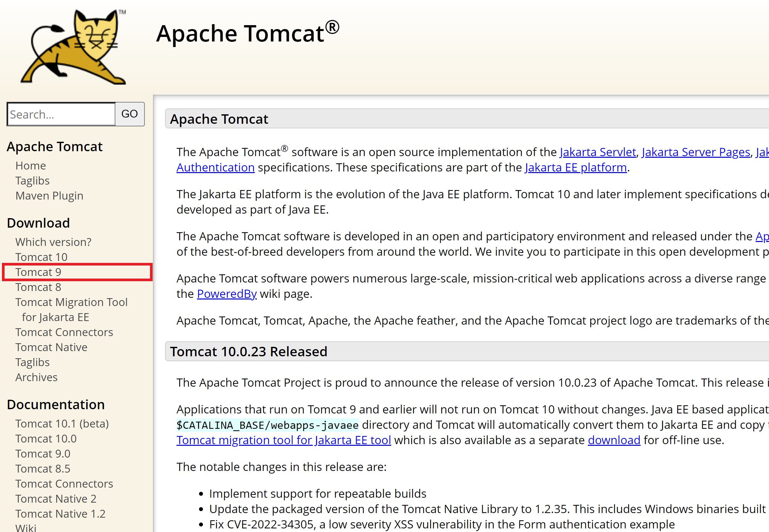This screenshot has height=532, width=769.
Task: Open the Jakarta EE platform link
Action: pos(576,167)
